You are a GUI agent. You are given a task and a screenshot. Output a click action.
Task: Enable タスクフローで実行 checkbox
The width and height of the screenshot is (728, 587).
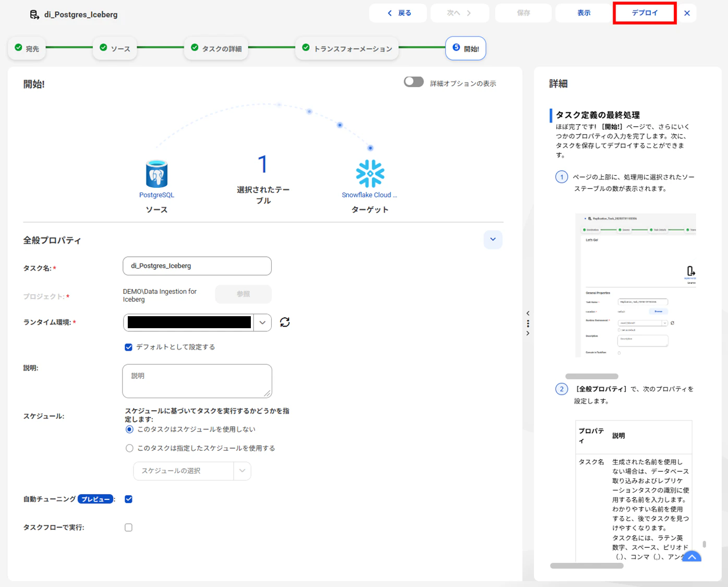tap(129, 528)
